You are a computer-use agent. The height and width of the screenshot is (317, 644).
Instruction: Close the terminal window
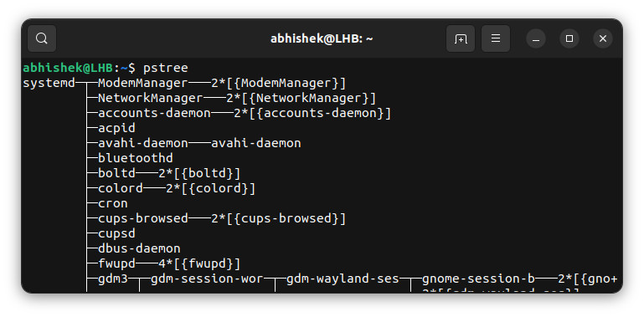pos(602,38)
